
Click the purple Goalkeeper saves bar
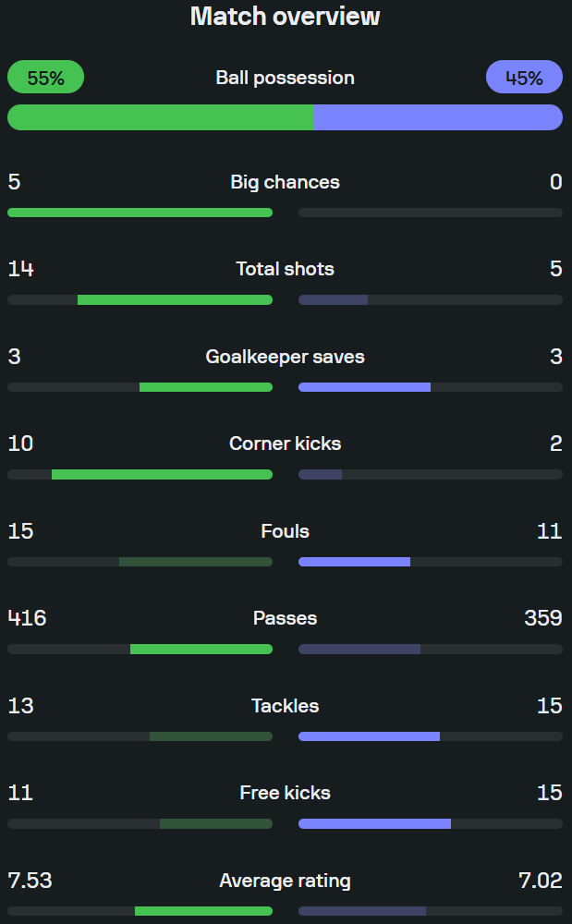pos(365,387)
